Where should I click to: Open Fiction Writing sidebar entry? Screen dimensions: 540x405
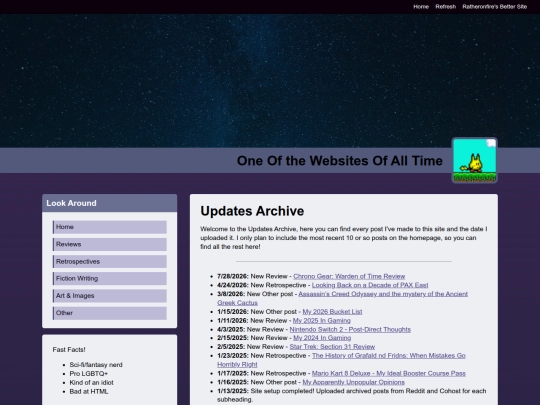[110, 279]
